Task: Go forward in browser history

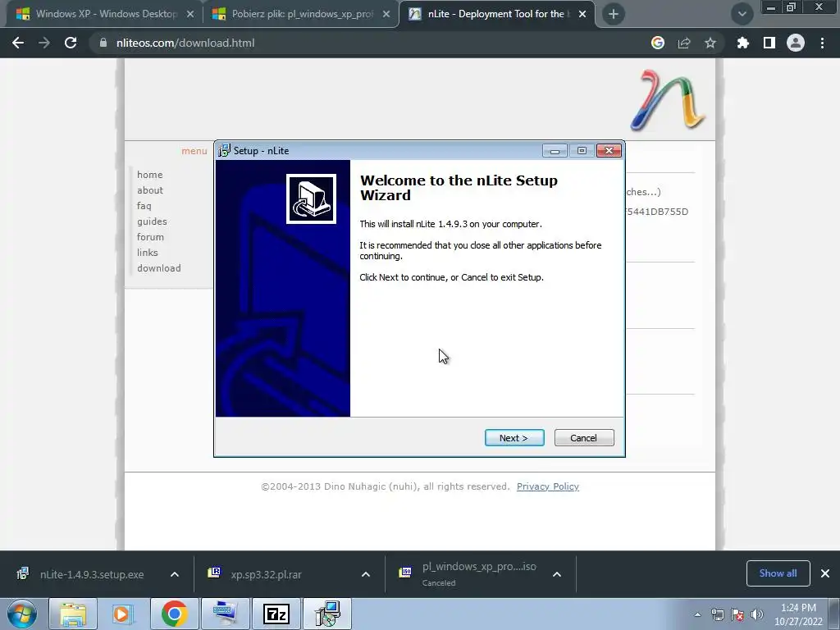Action: click(x=44, y=43)
